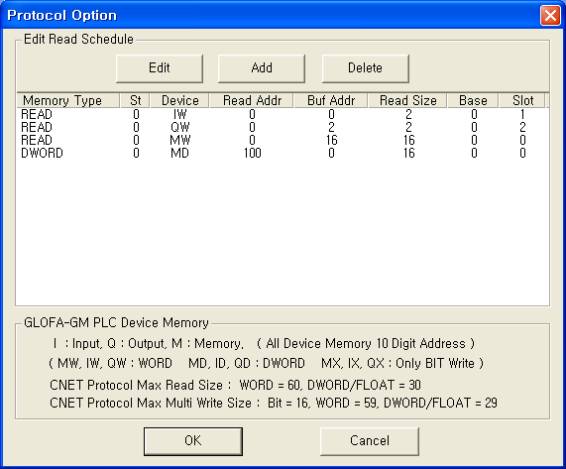This screenshot has width=566, height=469.
Task: Click the Edit button
Action: [159, 68]
